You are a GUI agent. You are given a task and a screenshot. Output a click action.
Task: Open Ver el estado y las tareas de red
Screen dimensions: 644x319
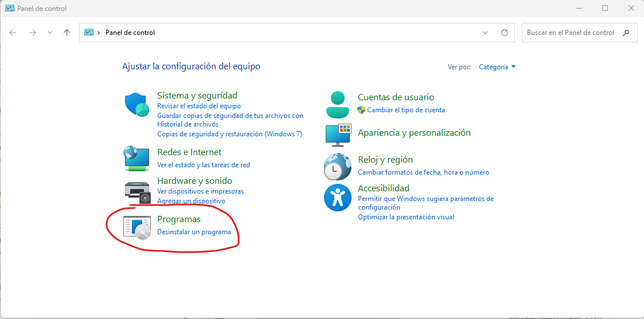click(x=204, y=165)
